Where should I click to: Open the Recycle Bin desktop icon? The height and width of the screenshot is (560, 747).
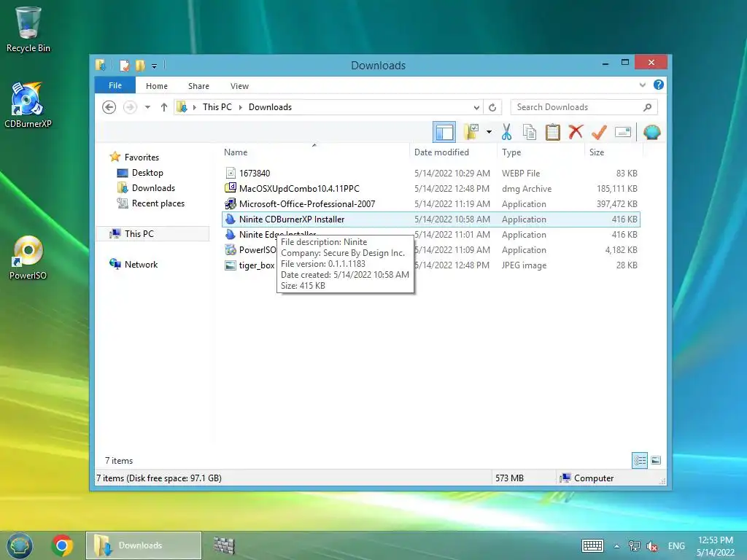(x=28, y=29)
